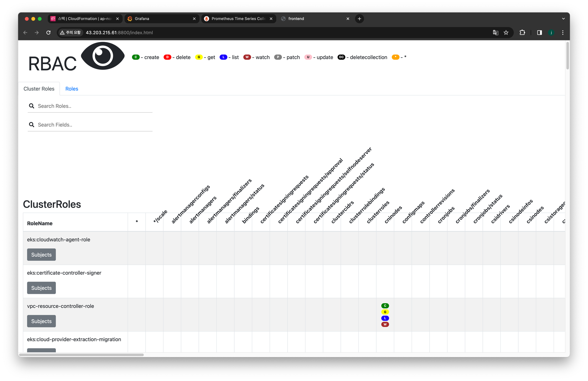Close the frontend browser tab
This screenshot has height=381, width=588.
click(348, 19)
